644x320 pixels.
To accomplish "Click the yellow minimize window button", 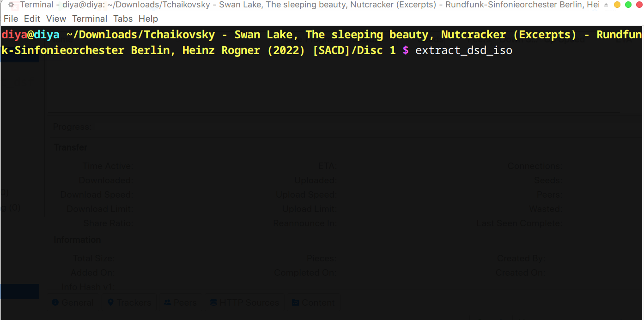I will (x=617, y=5).
